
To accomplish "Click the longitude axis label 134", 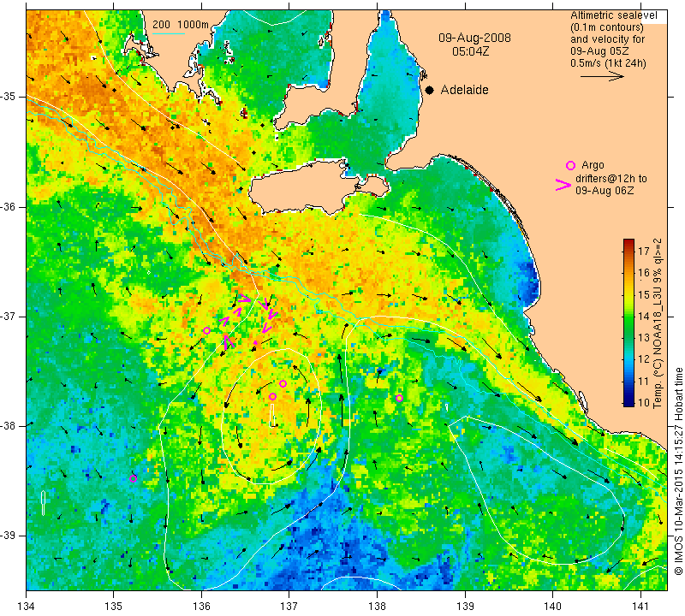I will point(27,607).
